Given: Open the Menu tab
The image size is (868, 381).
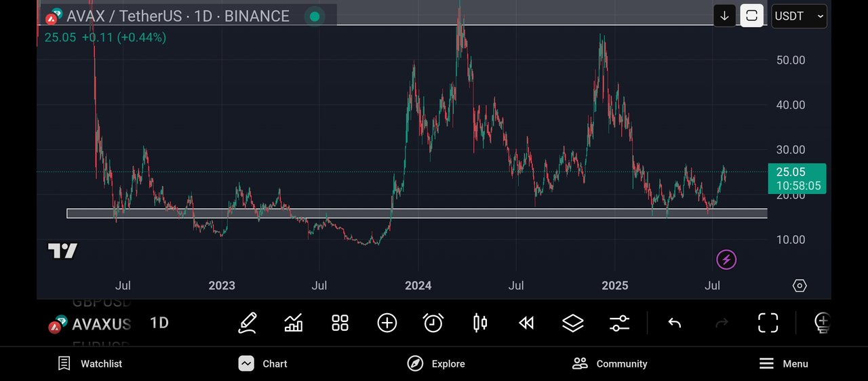Looking at the screenshot, I should click(x=783, y=363).
